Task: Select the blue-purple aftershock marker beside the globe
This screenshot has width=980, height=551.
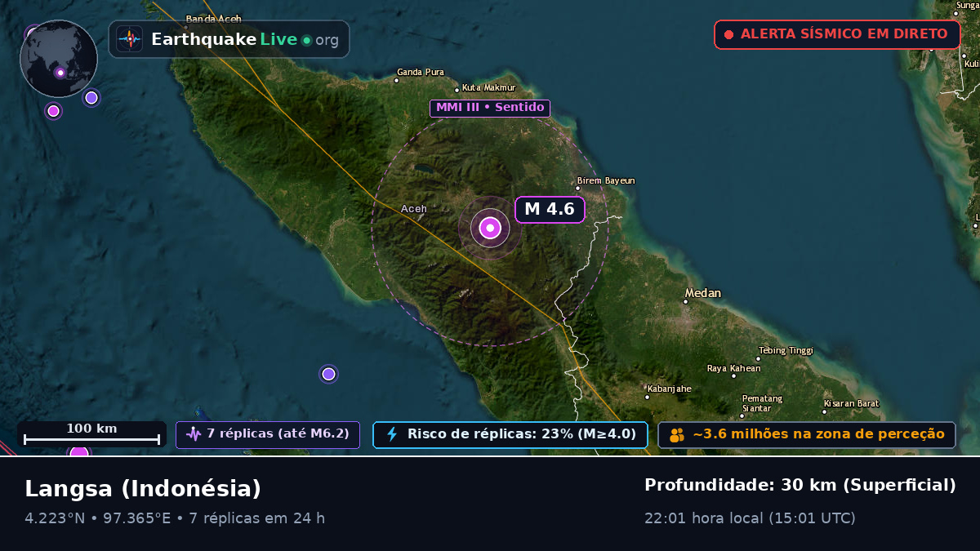Action: (x=91, y=98)
